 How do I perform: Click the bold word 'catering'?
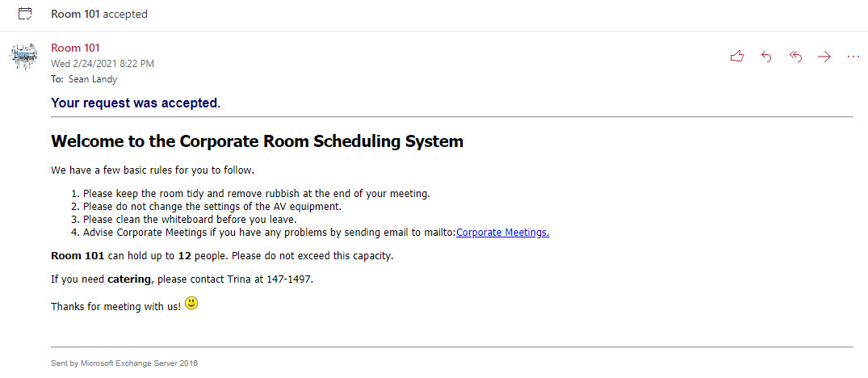pyautogui.click(x=129, y=279)
